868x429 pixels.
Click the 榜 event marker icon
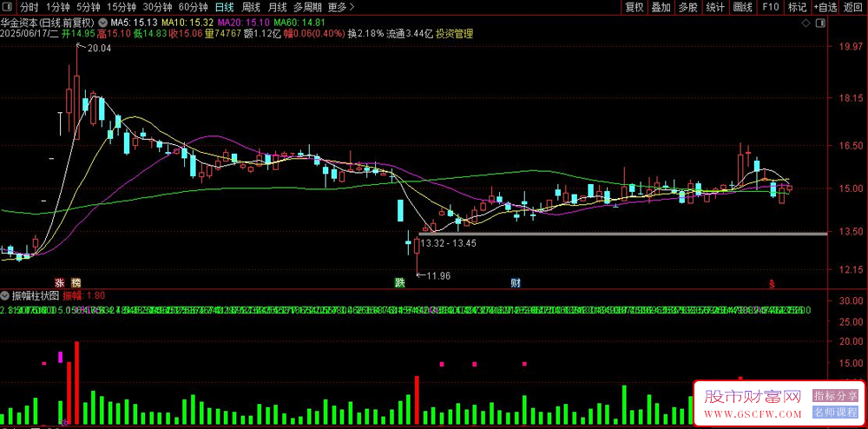[76, 281]
